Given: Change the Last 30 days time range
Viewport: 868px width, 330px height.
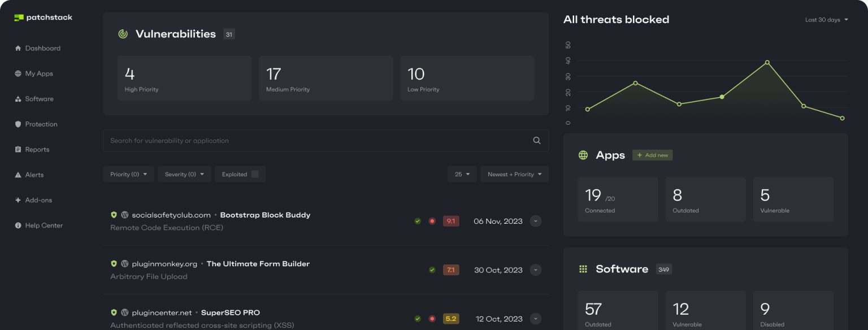Looking at the screenshot, I should [826, 19].
